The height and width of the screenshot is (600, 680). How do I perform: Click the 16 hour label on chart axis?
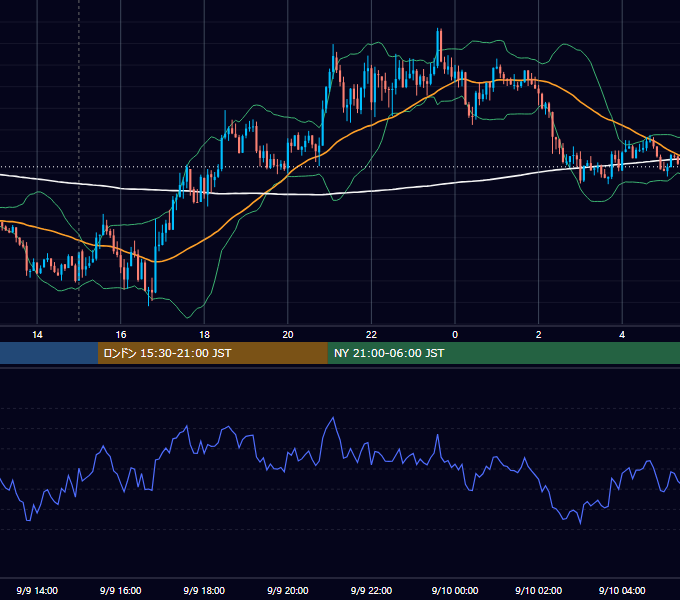click(x=121, y=335)
